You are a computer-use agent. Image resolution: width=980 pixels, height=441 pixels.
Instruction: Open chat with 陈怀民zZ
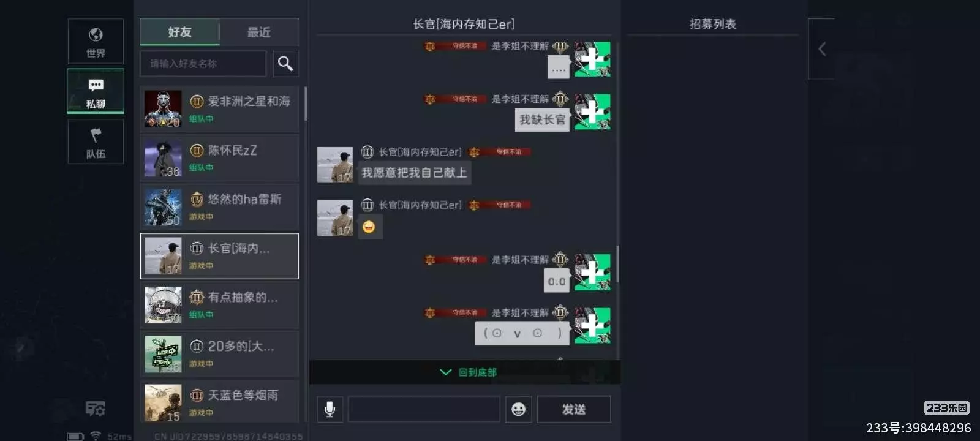(219, 158)
